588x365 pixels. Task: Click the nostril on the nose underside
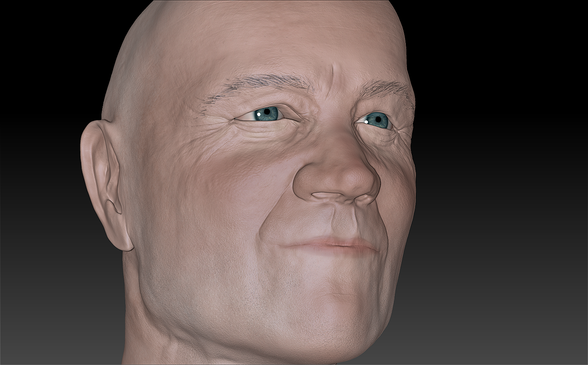point(326,196)
